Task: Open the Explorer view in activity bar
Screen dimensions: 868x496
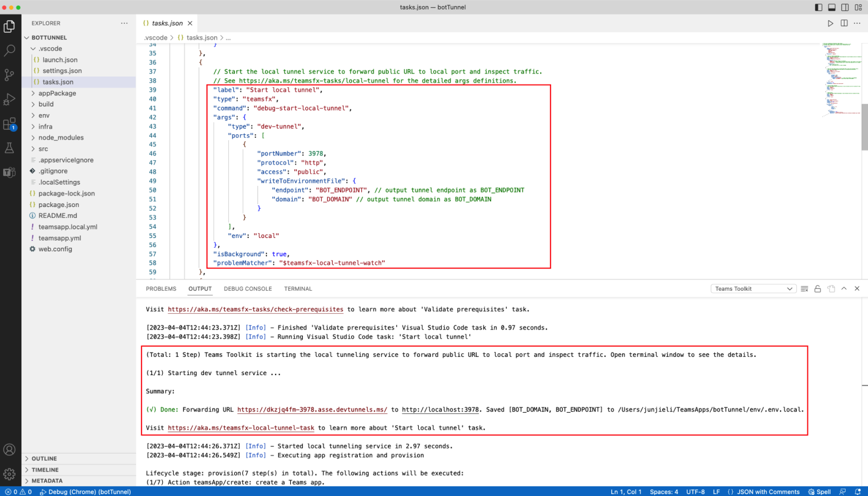Action: pos(9,26)
